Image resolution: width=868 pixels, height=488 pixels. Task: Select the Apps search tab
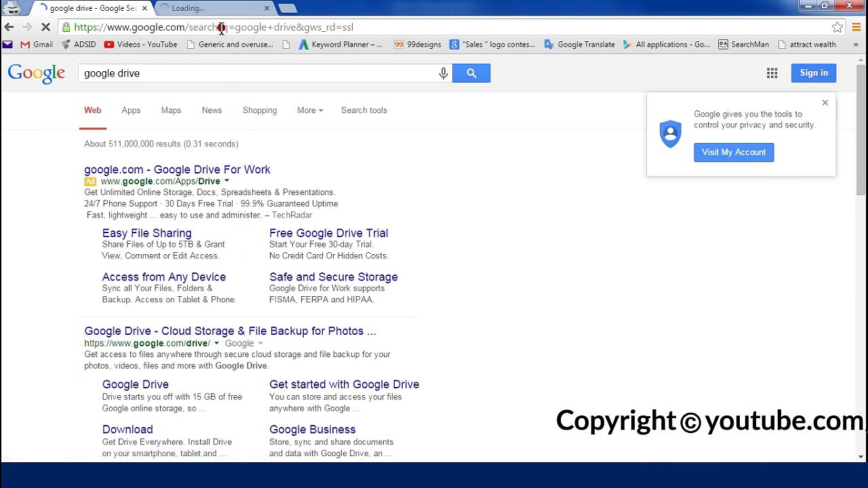[x=131, y=110]
